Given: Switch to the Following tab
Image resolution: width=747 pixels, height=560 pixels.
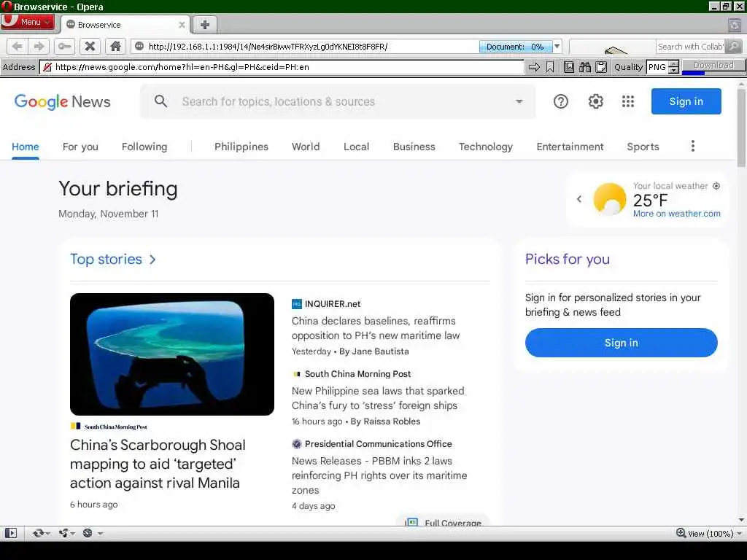Looking at the screenshot, I should coord(144,147).
